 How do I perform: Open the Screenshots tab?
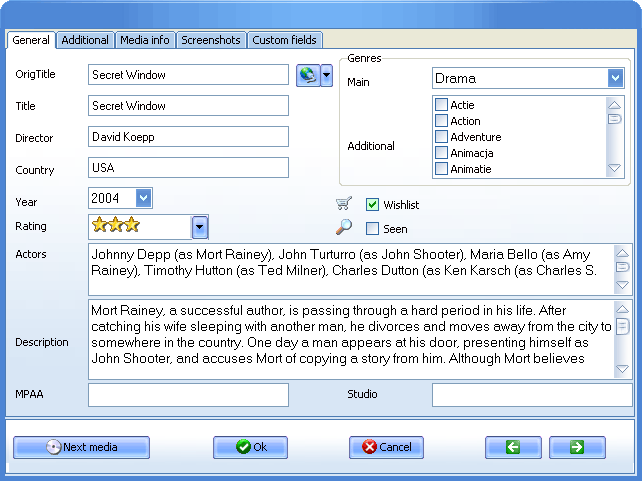(x=211, y=40)
